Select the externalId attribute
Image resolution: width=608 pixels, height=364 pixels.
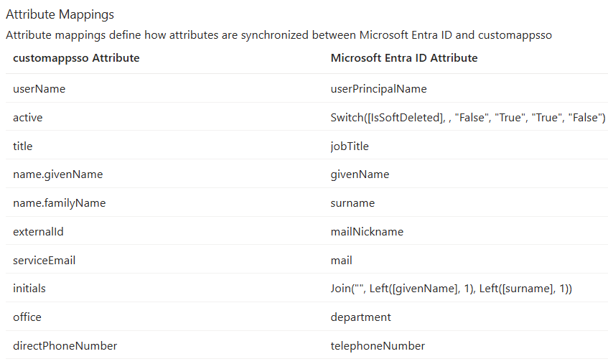coord(38,232)
